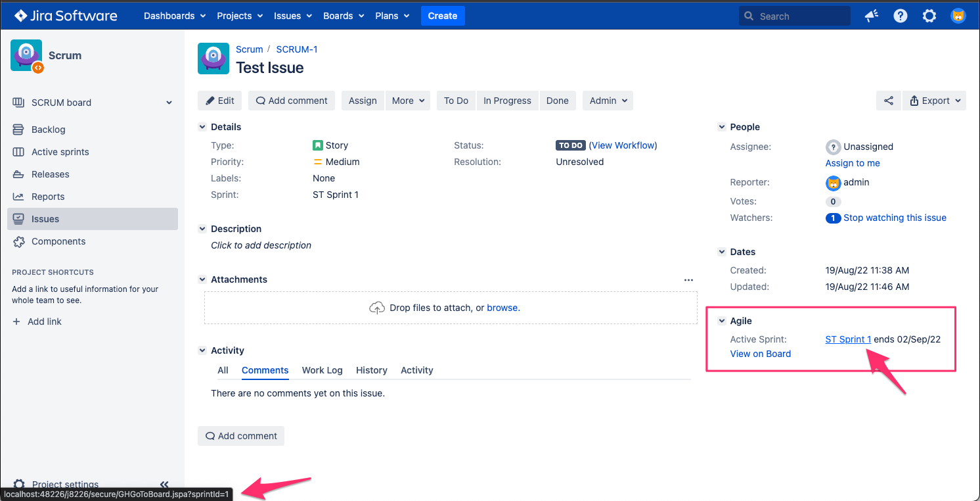Open the Export dropdown
Screen dimensions: 980x501
(935, 101)
